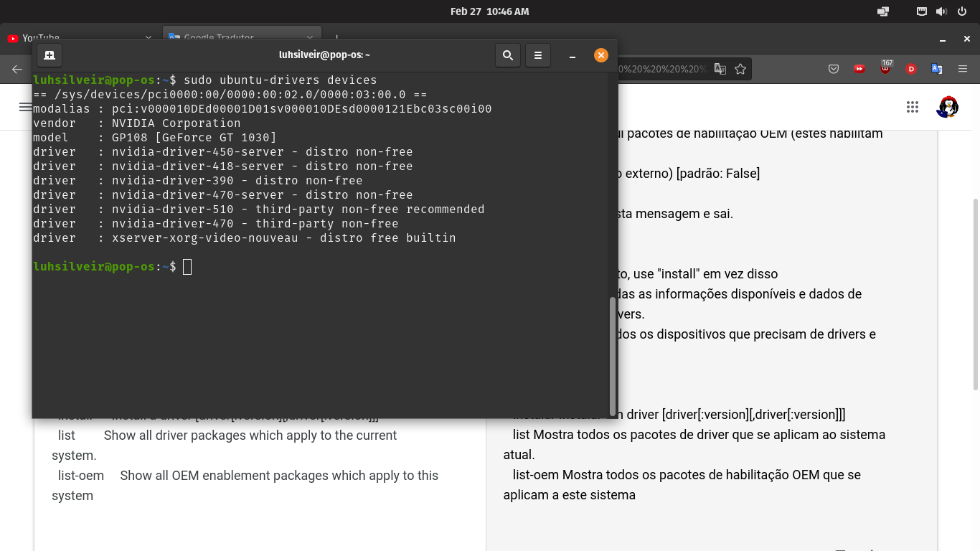Open the Firefox application menu
Image resolution: width=980 pixels, height=551 pixels.
pyautogui.click(x=963, y=69)
